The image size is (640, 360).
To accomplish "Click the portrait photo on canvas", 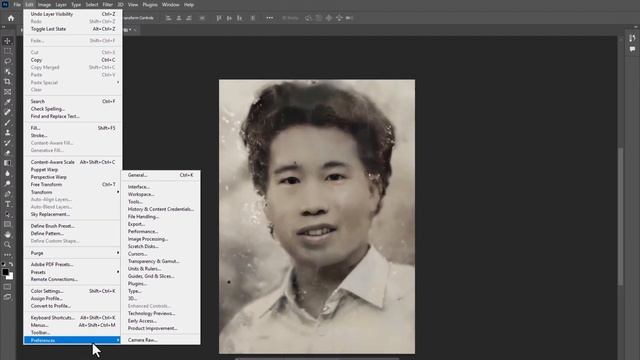I will 317,216.
